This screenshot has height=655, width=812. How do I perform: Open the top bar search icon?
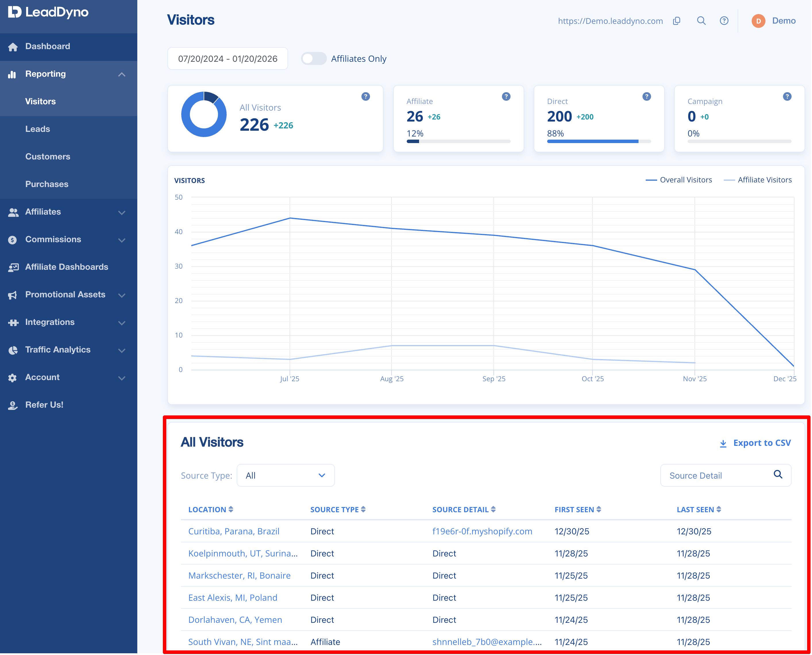click(x=701, y=21)
